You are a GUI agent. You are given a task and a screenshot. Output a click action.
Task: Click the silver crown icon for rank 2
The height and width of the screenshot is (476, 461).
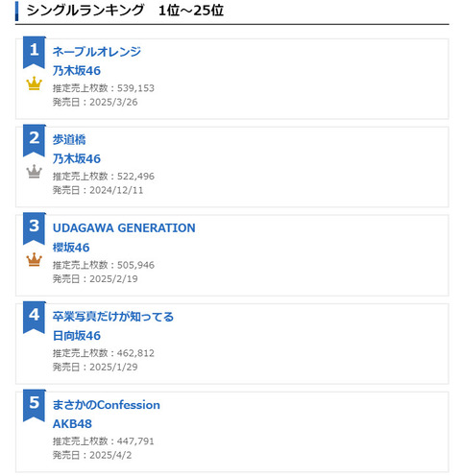click(34, 172)
